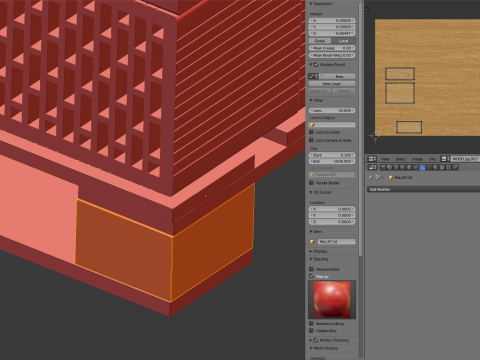Open the View menu in UV editor
480x360 pixels.
[385, 159]
